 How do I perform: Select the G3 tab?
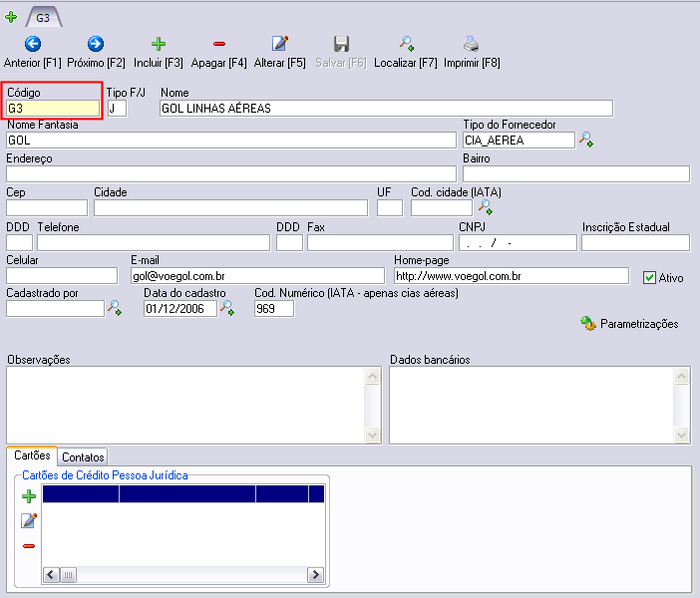[x=43, y=18]
